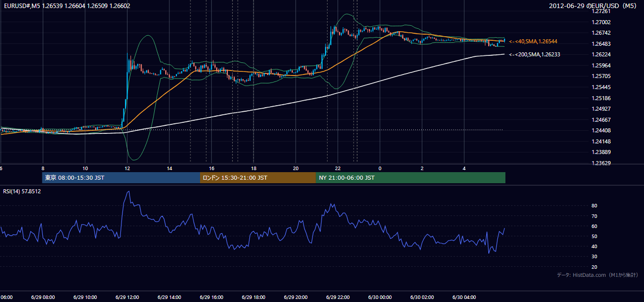The width and height of the screenshot is (644, 302).
Task: Click price axis value 1.25186
Action: pyautogui.click(x=601, y=98)
